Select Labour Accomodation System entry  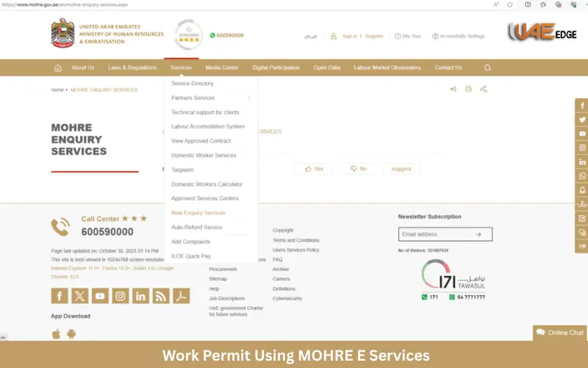[x=208, y=127]
